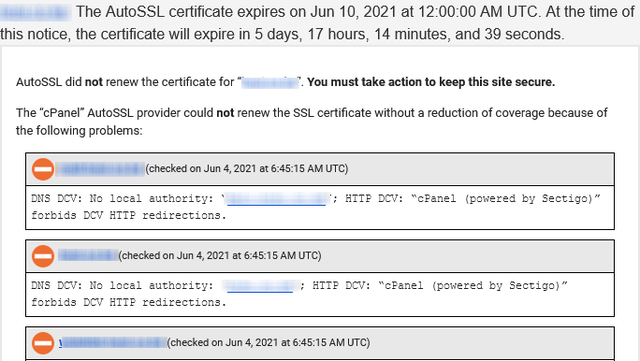Click blurred domain name in first problem header

pyautogui.click(x=100, y=169)
